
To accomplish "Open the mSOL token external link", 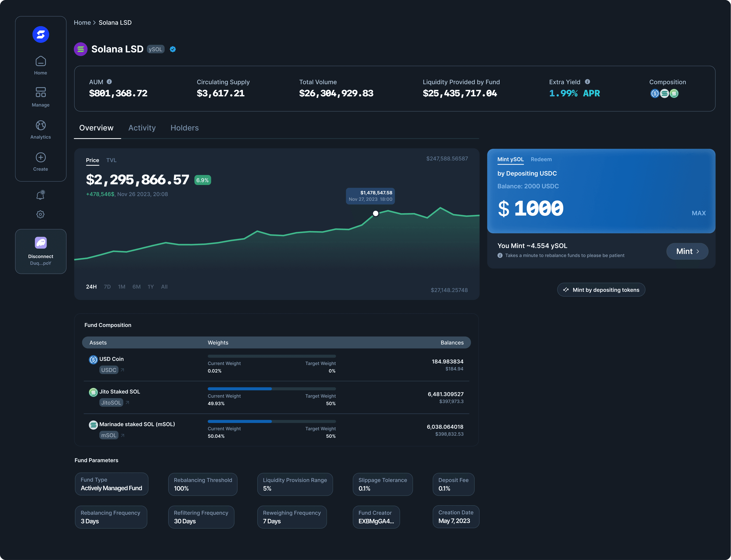I will 122,435.
